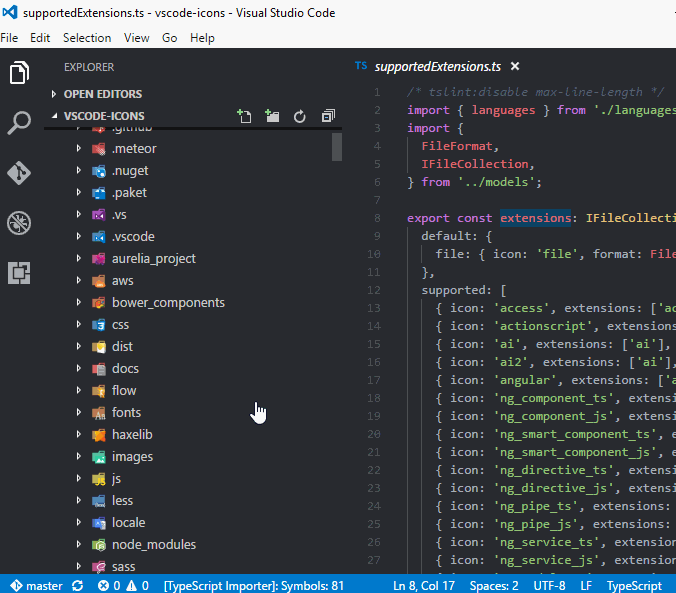Click the .vscode folder icon

click(x=99, y=237)
